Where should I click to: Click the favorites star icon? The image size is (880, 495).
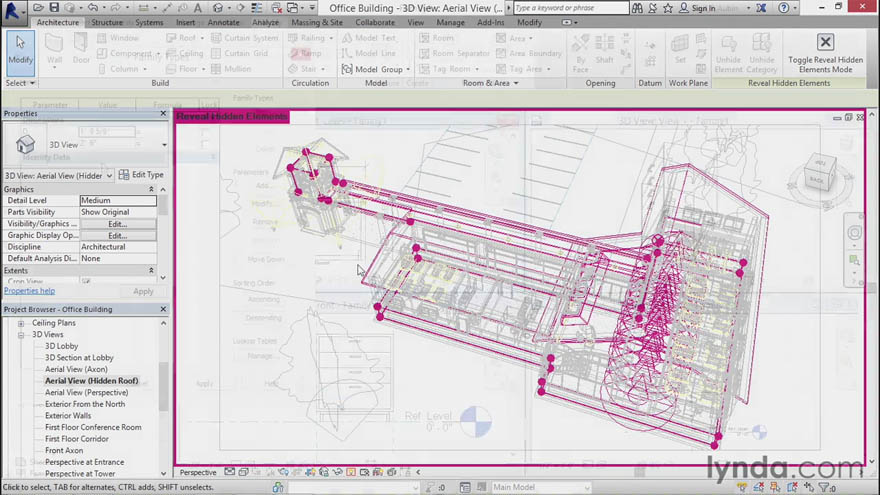coord(668,8)
